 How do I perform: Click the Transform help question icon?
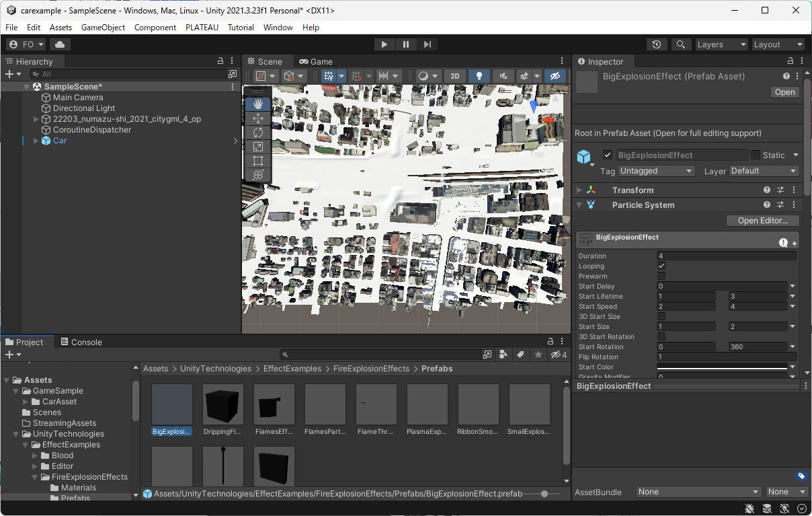(767, 190)
